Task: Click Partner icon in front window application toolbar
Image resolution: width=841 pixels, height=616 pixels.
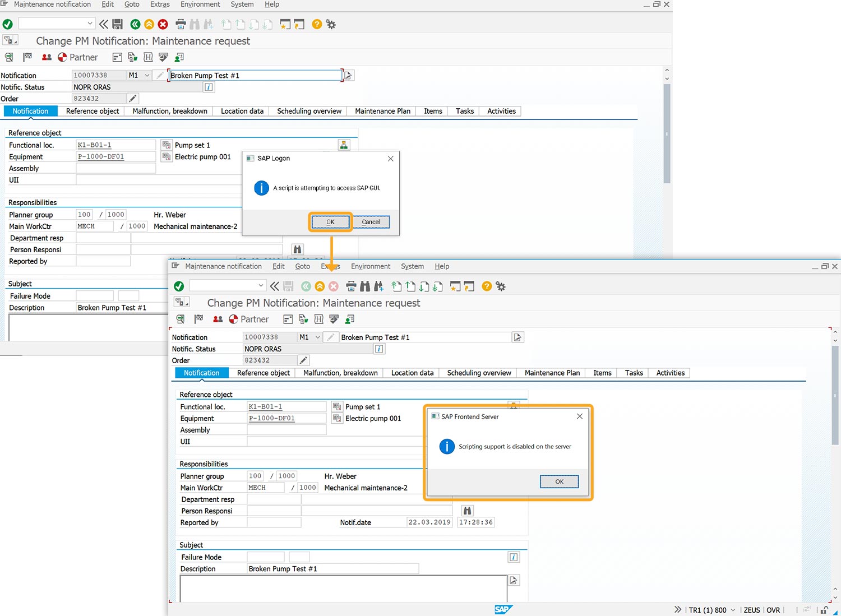Action: pyautogui.click(x=248, y=319)
